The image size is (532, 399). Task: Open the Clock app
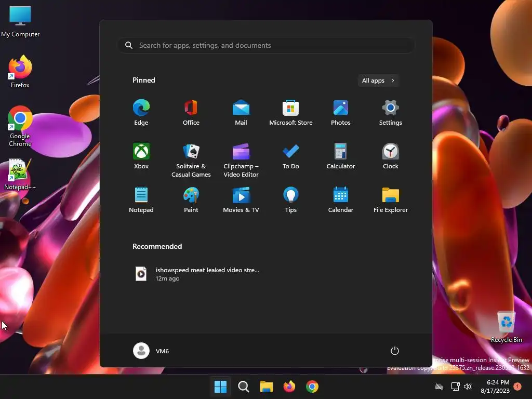pyautogui.click(x=391, y=156)
